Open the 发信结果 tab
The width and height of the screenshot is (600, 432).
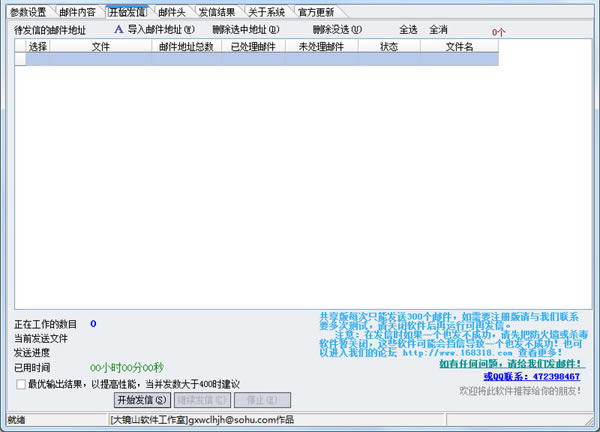click(217, 12)
